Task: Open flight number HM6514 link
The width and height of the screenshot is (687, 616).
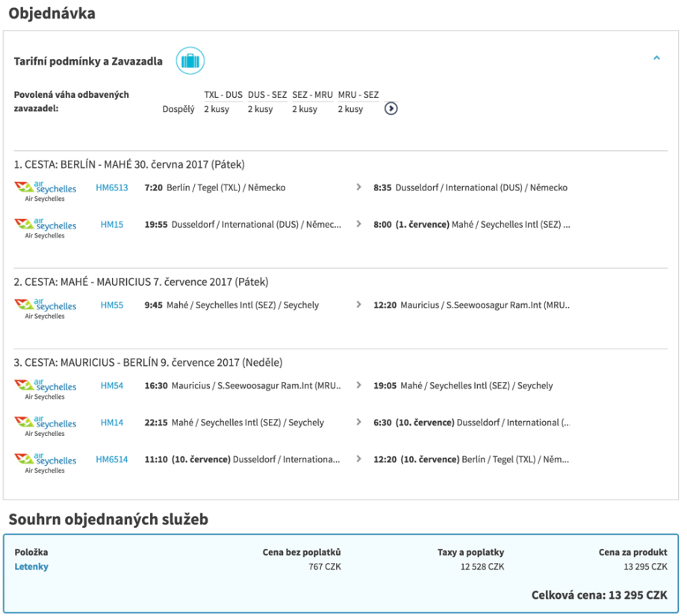Action: click(112, 459)
